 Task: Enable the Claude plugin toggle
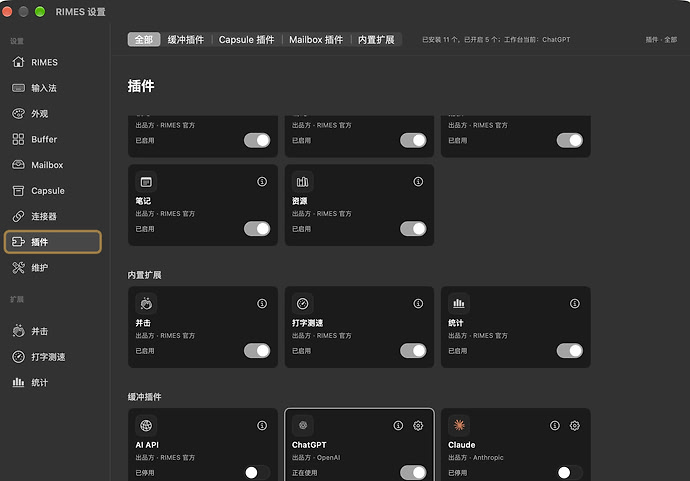(569, 473)
